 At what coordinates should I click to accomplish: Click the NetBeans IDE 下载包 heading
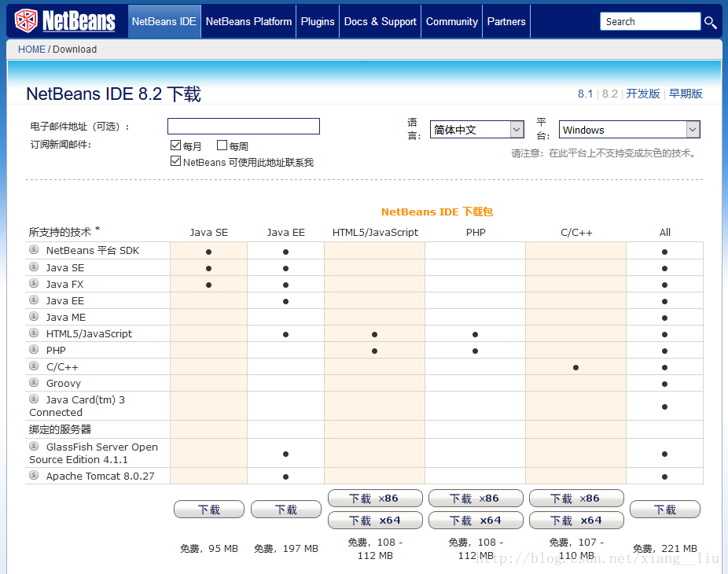437,212
